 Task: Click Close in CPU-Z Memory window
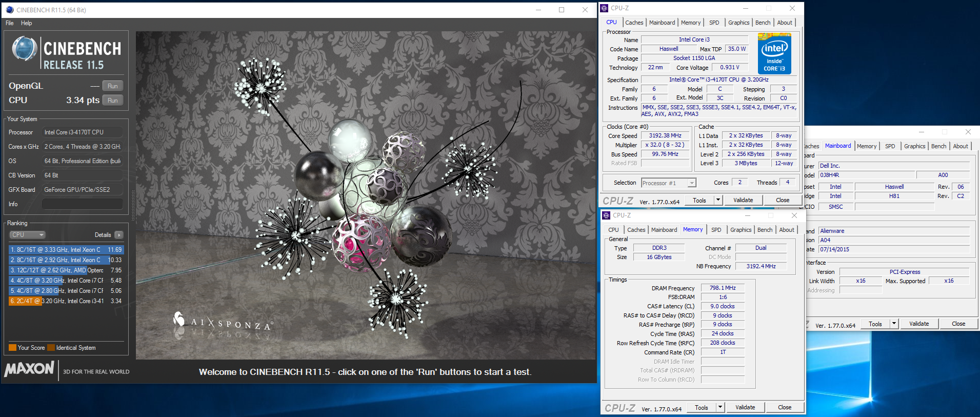tap(785, 408)
